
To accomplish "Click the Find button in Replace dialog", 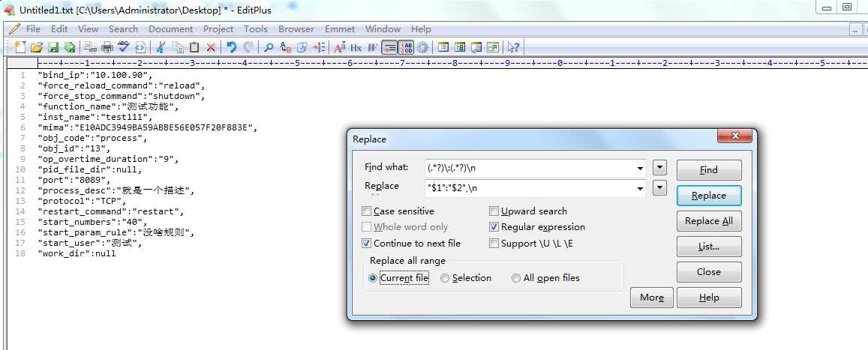I will (x=708, y=169).
